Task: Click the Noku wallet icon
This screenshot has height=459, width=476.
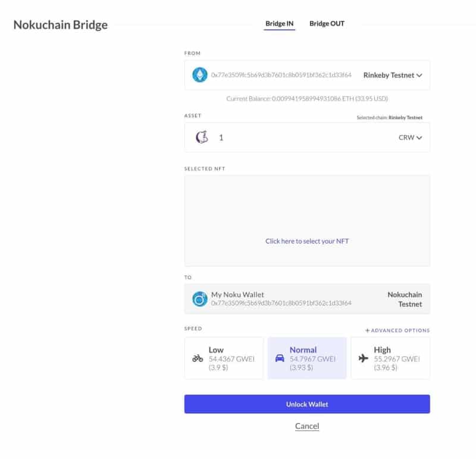Action: pos(199,299)
